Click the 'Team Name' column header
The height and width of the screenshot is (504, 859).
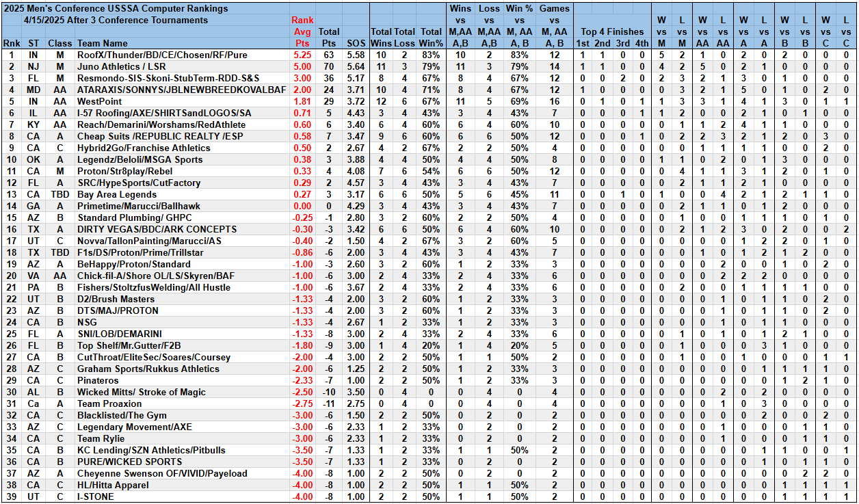103,43
